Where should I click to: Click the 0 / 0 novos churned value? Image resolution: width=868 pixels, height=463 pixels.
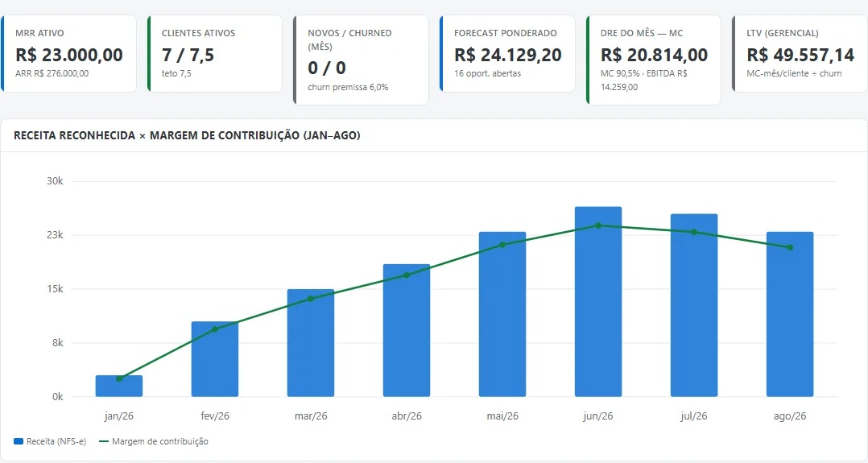327,68
